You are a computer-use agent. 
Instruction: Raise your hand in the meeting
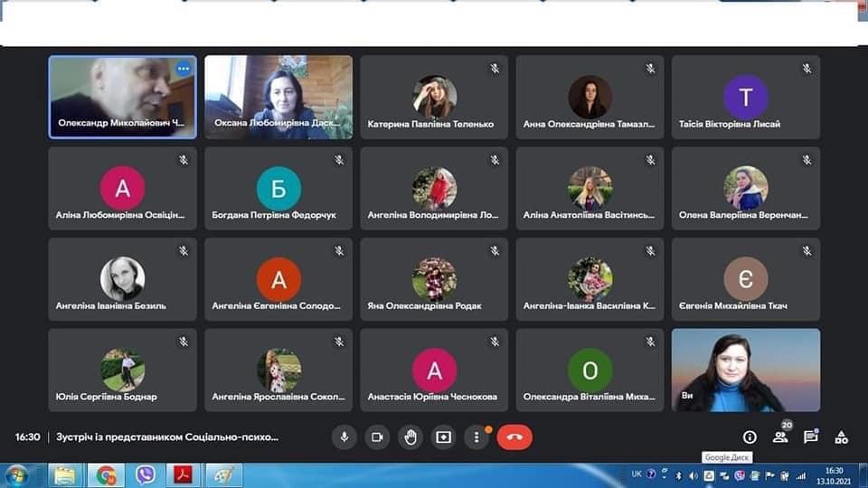coord(410,437)
